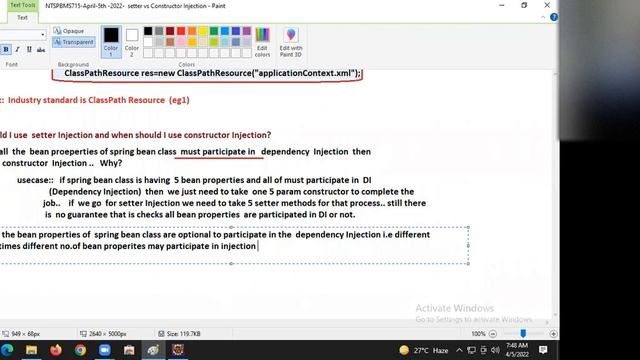Pick the purple color swatch
The width and height of the screenshot is (640, 360).
point(247,31)
